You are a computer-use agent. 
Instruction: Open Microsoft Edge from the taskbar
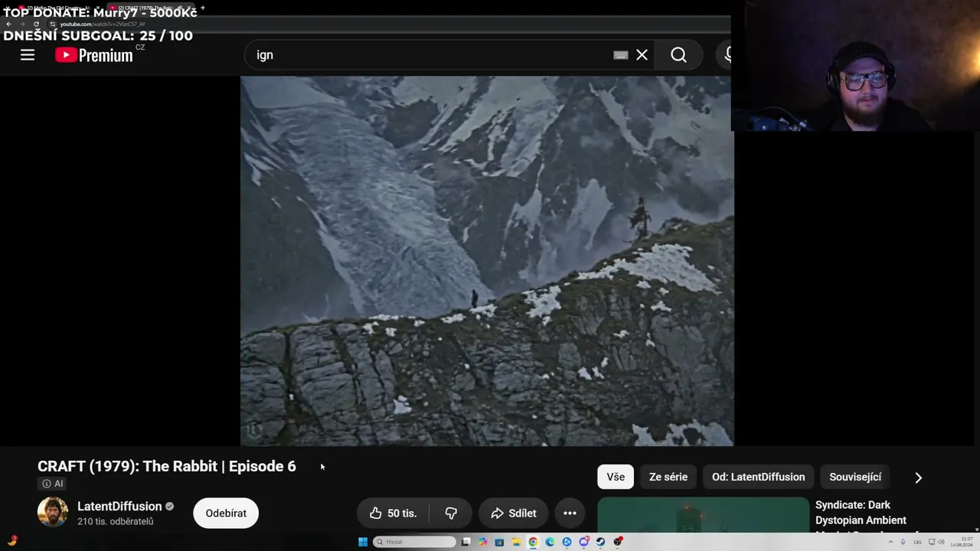[x=550, y=542]
